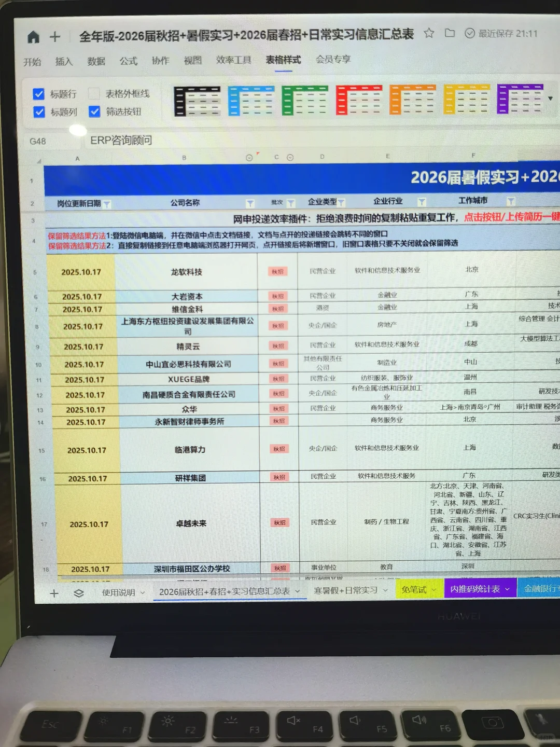Image resolution: width=560 pixels, height=747 pixels.
Task: Apply the red table style
Action: (359, 100)
